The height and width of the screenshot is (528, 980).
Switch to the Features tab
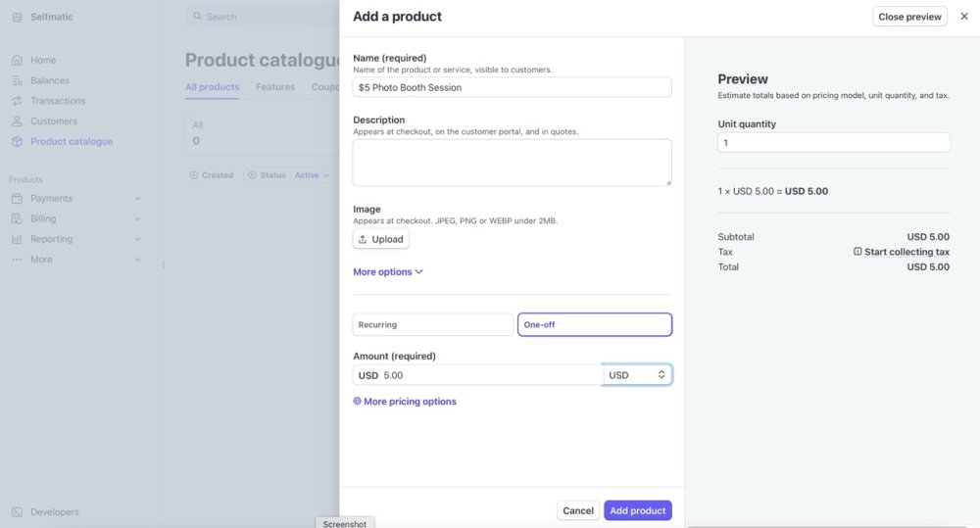(x=275, y=87)
